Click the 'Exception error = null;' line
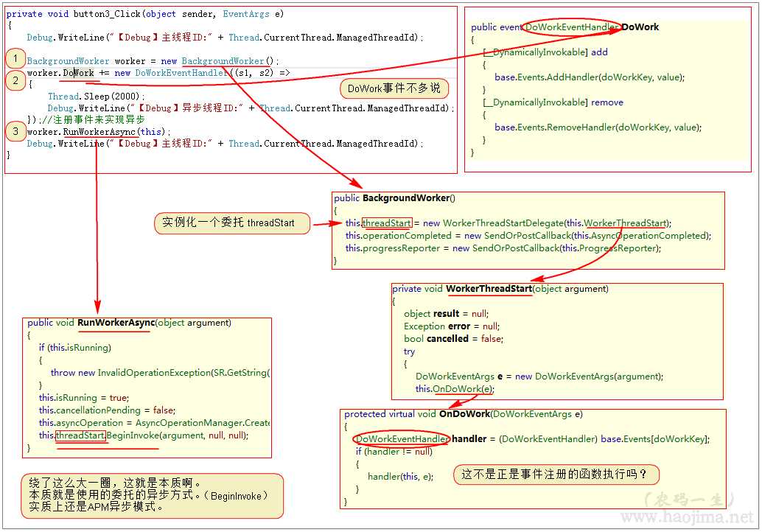The image size is (762, 532). pyautogui.click(x=452, y=326)
